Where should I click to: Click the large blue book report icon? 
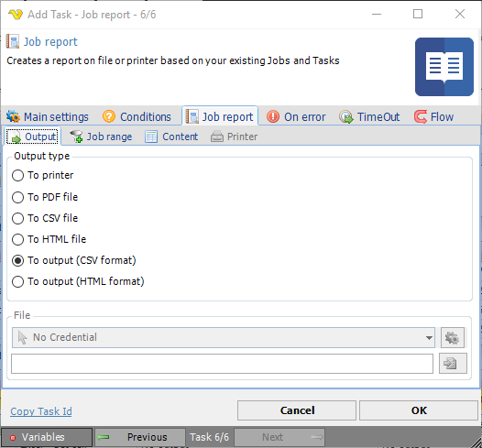pyautogui.click(x=444, y=67)
